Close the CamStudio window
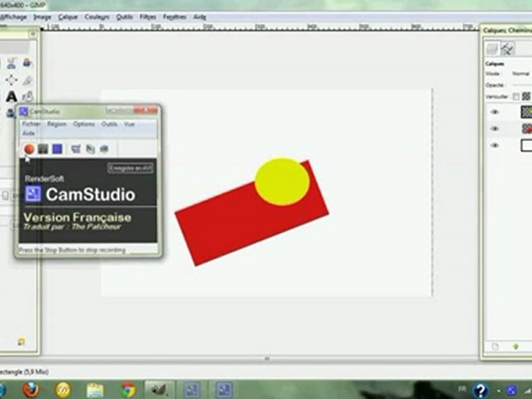The height and width of the screenshot is (399, 532). tap(146, 110)
